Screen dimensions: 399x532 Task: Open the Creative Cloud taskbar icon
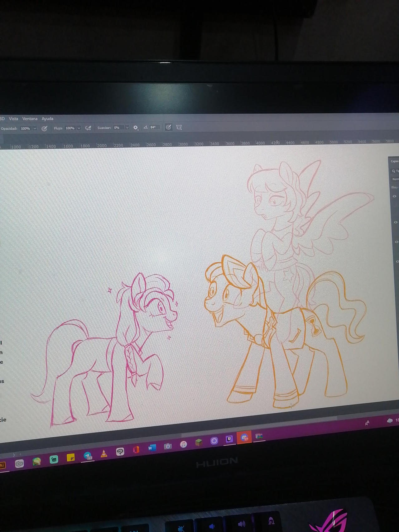point(19,464)
